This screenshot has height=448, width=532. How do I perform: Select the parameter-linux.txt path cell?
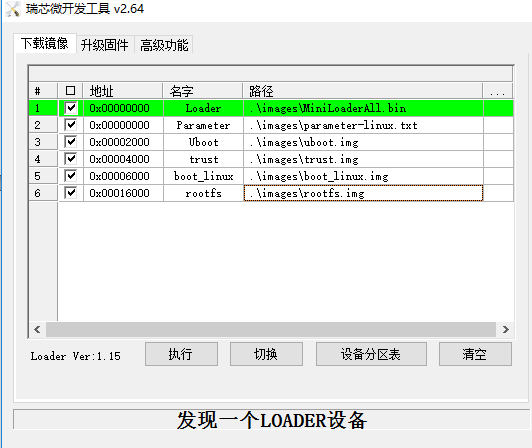tap(363, 125)
